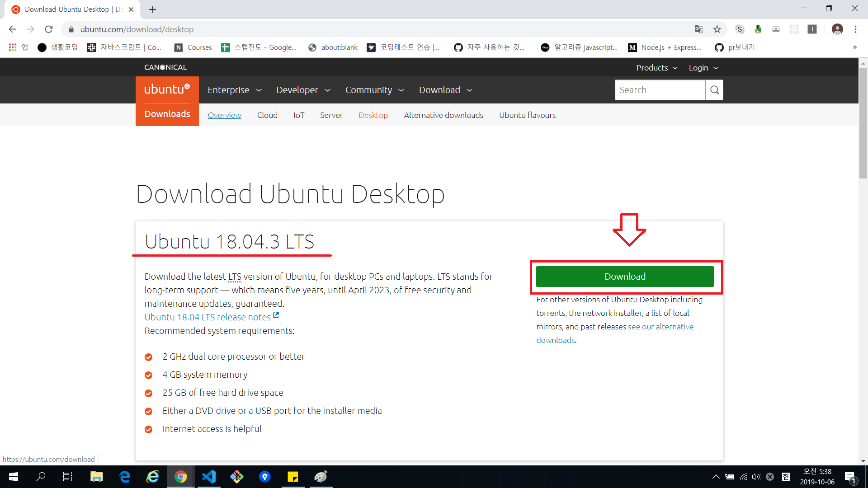Click the ubuntu logo home link

coord(167,89)
